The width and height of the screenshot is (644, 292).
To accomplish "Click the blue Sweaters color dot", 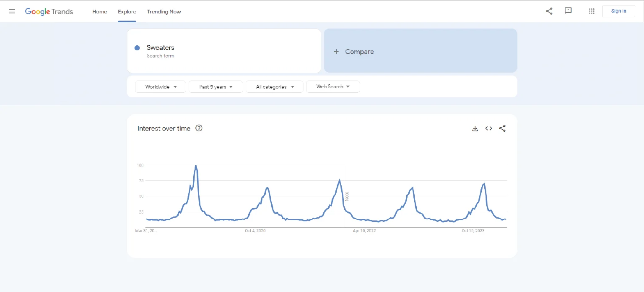I will point(137,48).
